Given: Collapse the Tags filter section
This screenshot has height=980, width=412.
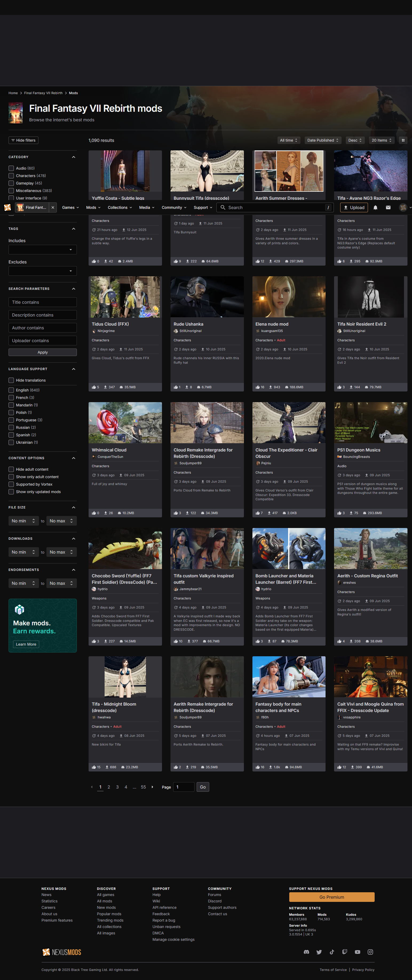Looking at the screenshot, I should click(x=73, y=229).
